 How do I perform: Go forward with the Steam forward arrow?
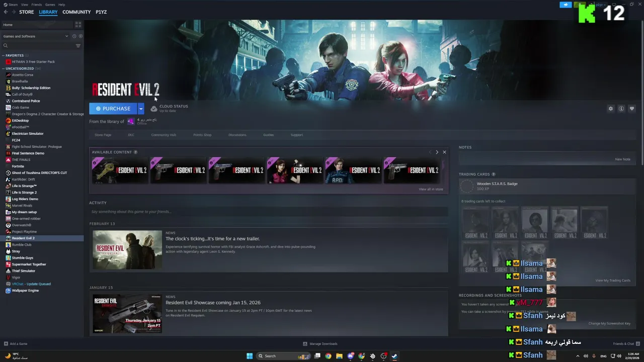[13, 12]
